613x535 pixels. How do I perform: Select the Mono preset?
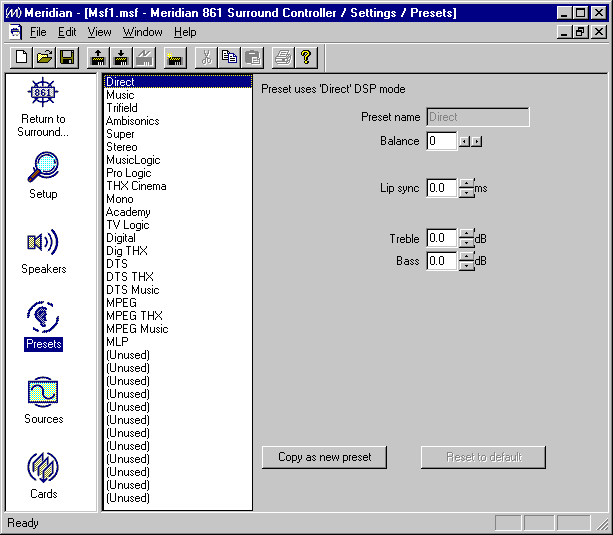[x=178, y=199]
